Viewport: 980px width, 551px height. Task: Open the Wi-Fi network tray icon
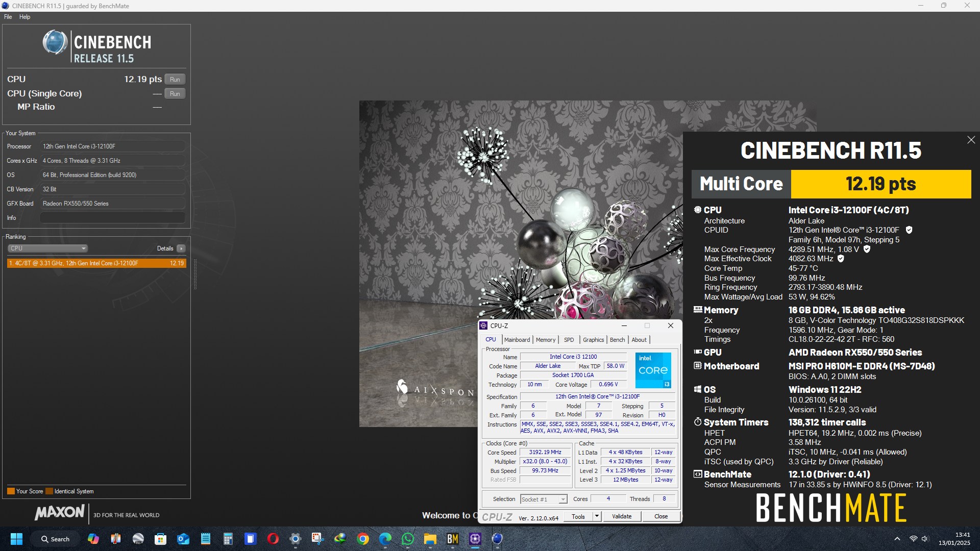pyautogui.click(x=914, y=539)
